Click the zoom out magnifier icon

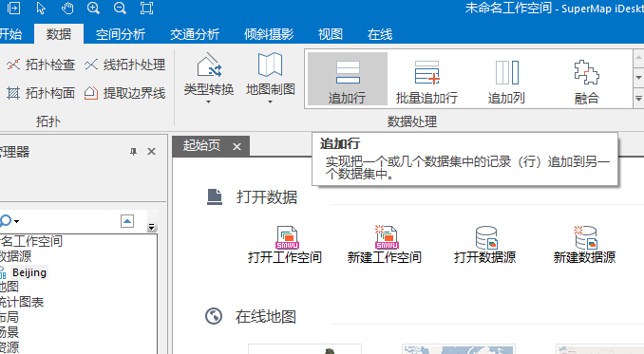pyautogui.click(x=120, y=9)
